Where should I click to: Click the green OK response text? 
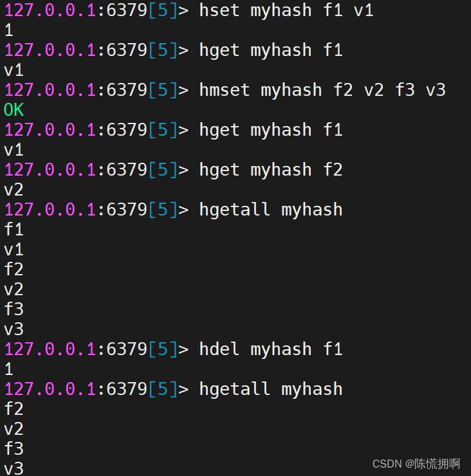click(x=14, y=110)
